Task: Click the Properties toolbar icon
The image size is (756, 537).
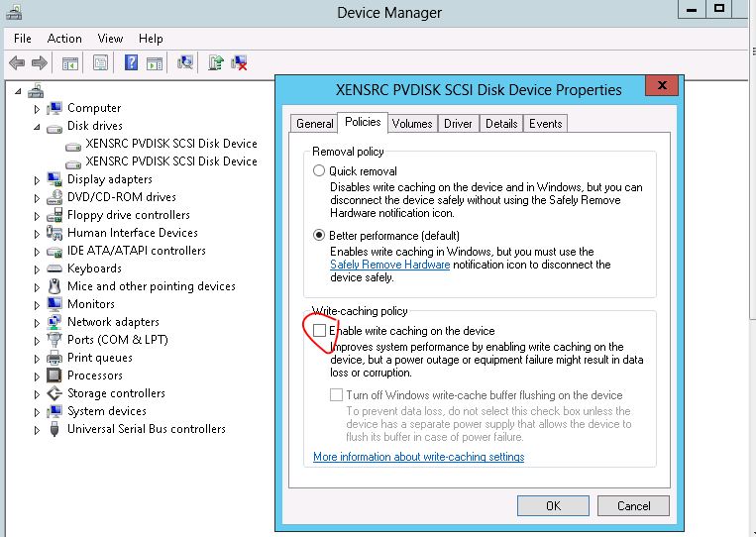Action: (x=100, y=62)
